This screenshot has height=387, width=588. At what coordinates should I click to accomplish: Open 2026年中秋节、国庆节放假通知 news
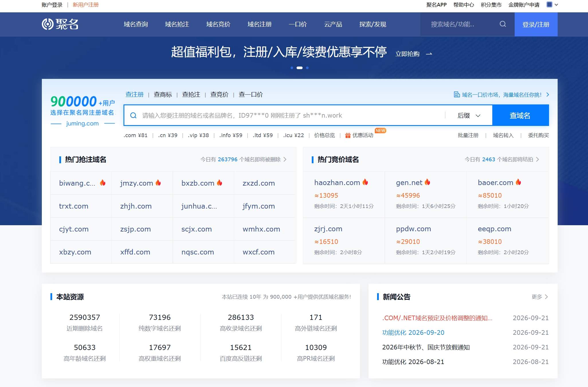click(x=426, y=347)
